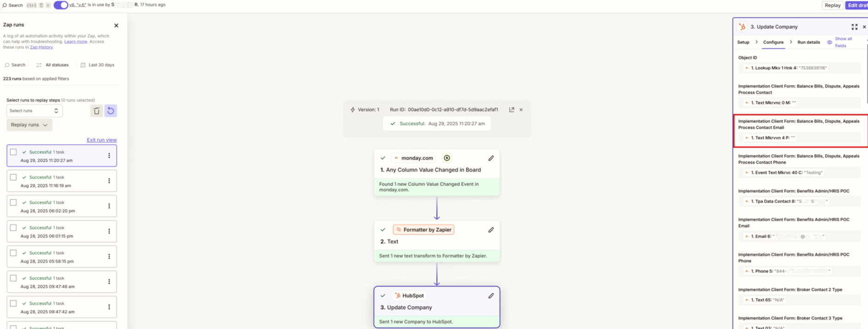Screen dimensions: 868x329
Task: Check the Aug 28 06:02:20 pm run
Action: [13, 202]
